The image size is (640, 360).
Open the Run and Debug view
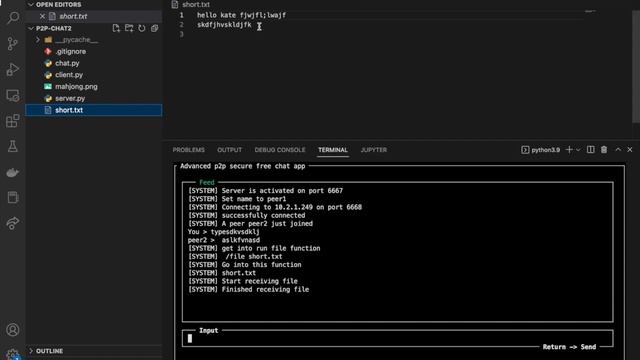click(x=13, y=69)
